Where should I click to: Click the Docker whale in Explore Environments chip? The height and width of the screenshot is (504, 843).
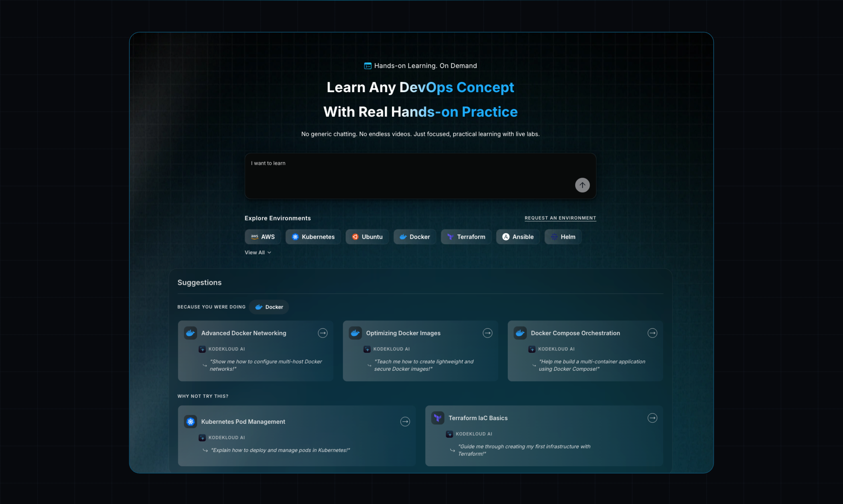pyautogui.click(x=403, y=237)
